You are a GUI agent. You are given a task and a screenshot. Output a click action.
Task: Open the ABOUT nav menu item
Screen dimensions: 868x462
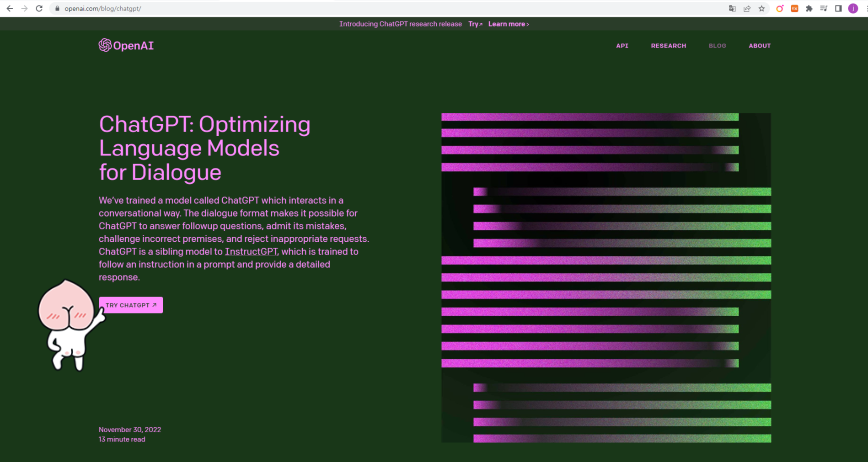[760, 46]
